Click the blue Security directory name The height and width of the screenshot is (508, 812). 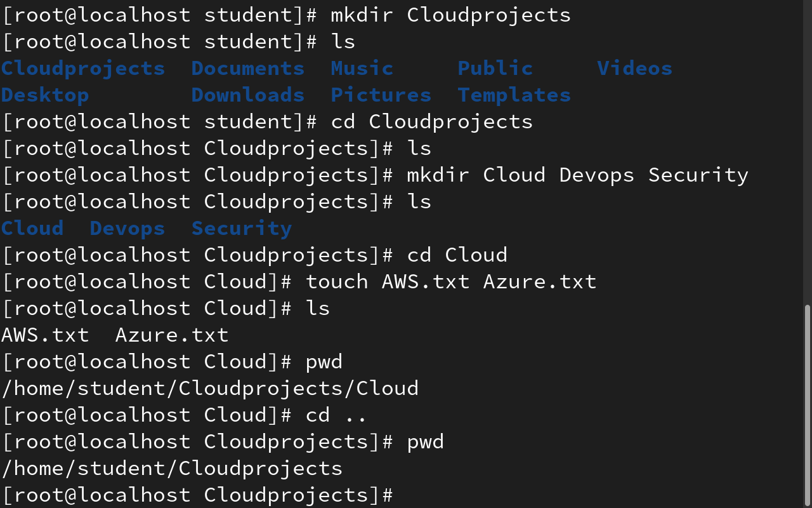click(x=242, y=229)
